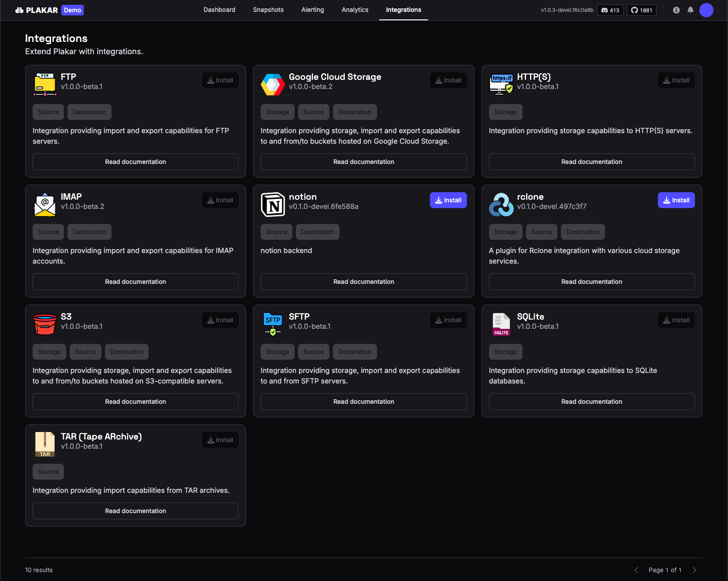728x581 pixels.
Task: Open the Discord badge showing 413
Action: (610, 10)
